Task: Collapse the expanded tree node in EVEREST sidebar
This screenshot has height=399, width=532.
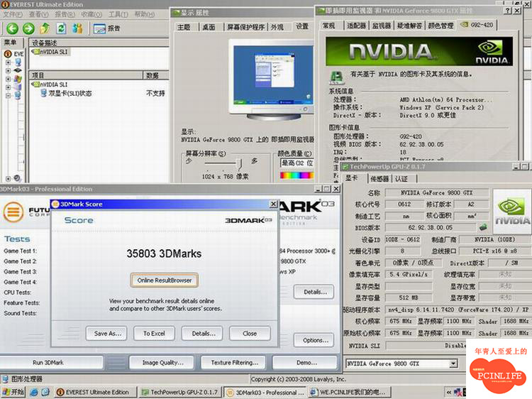Action: pyautogui.click(x=8, y=96)
